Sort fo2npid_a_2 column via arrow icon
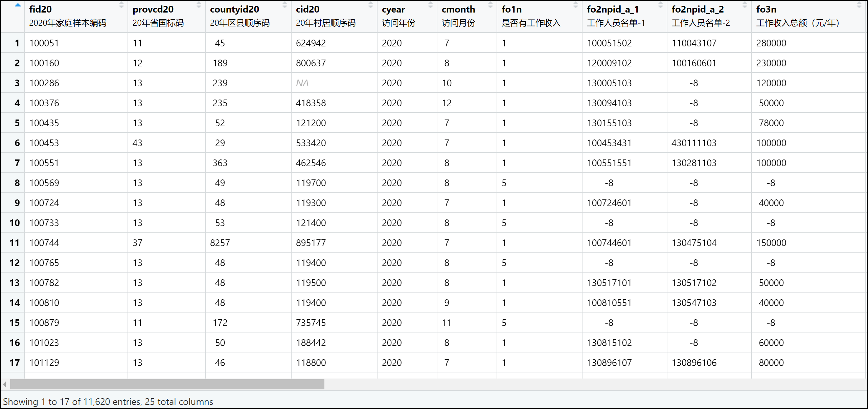This screenshot has width=868, height=409. [x=745, y=5]
